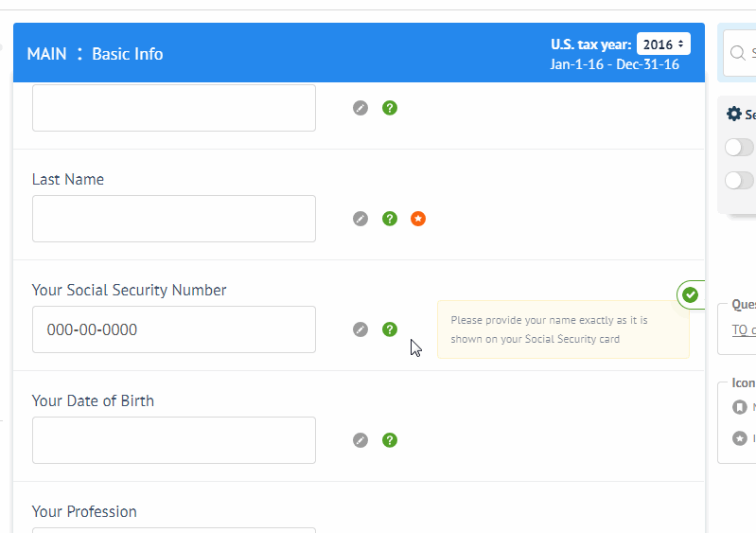Click Basic Info header title
Screen dimensions: 756x533
point(127,54)
